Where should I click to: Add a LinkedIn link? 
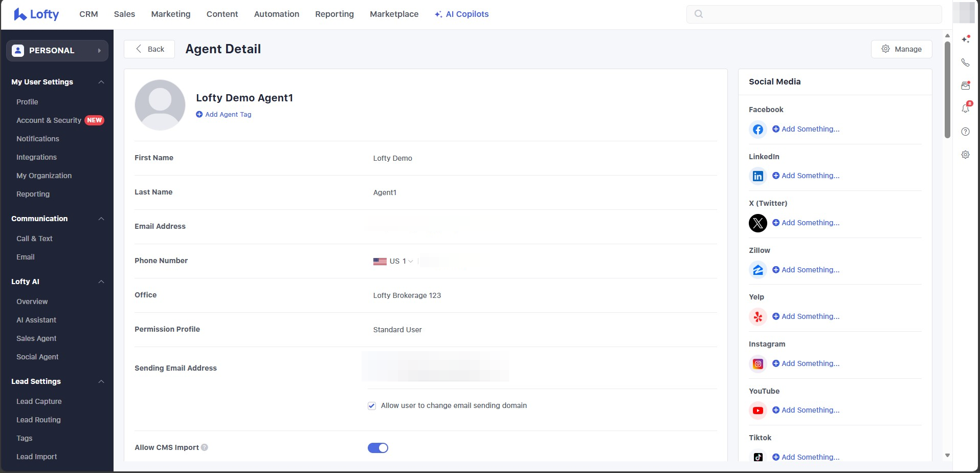tap(806, 176)
